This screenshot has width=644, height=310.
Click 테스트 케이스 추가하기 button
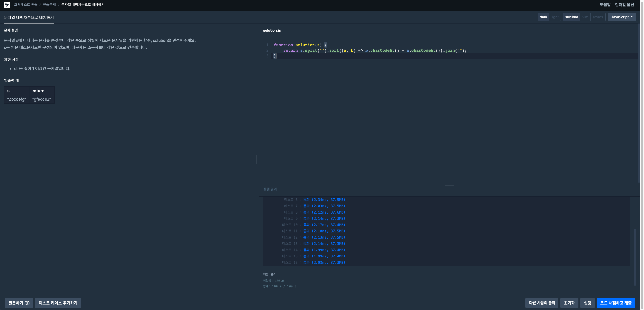click(58, 303)
